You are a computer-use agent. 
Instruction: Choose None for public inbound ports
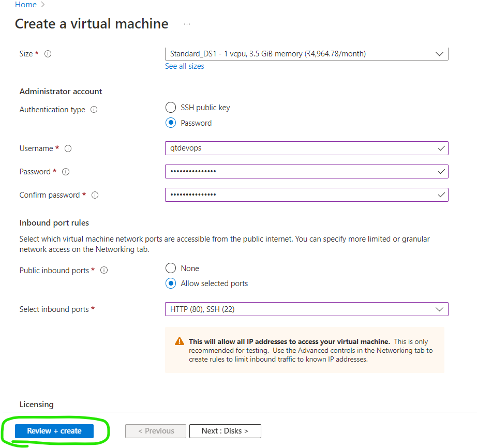pos(170,268)
